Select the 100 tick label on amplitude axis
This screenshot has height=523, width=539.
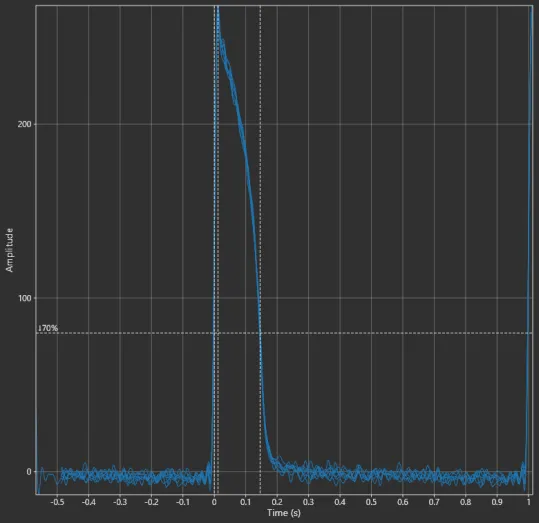(24, 298)
